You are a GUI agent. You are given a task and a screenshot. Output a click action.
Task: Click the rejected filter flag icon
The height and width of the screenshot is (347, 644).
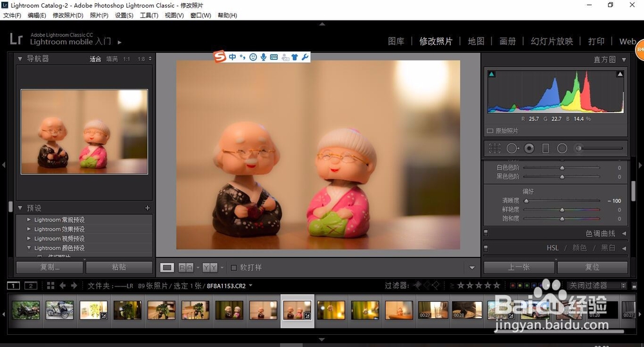(435, 285)
